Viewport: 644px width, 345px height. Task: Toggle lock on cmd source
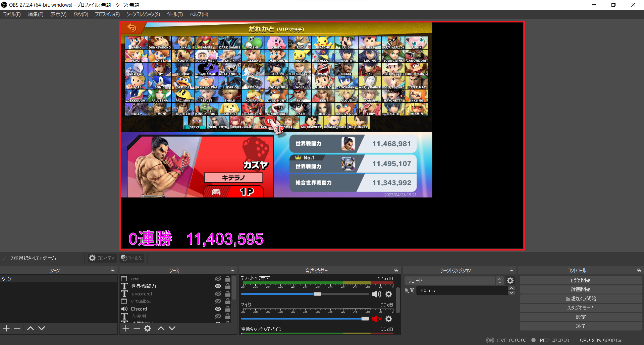click(228, 279)
